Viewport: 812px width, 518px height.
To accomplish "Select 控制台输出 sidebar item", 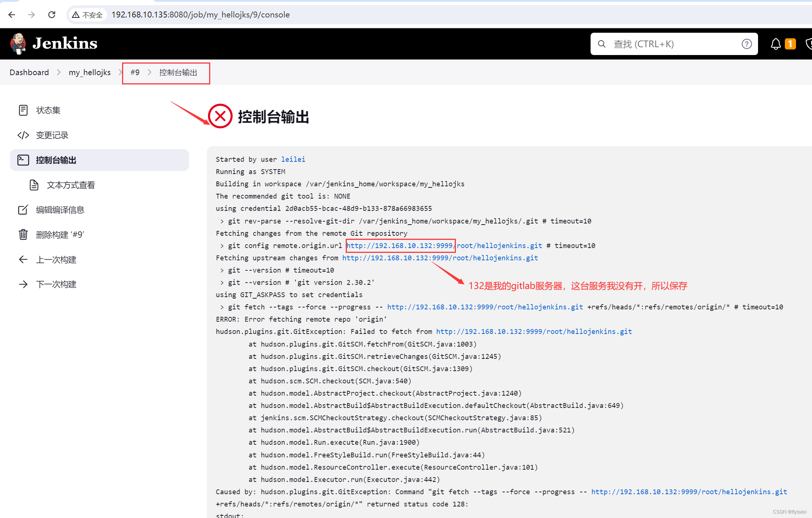I will click(99, 160).
